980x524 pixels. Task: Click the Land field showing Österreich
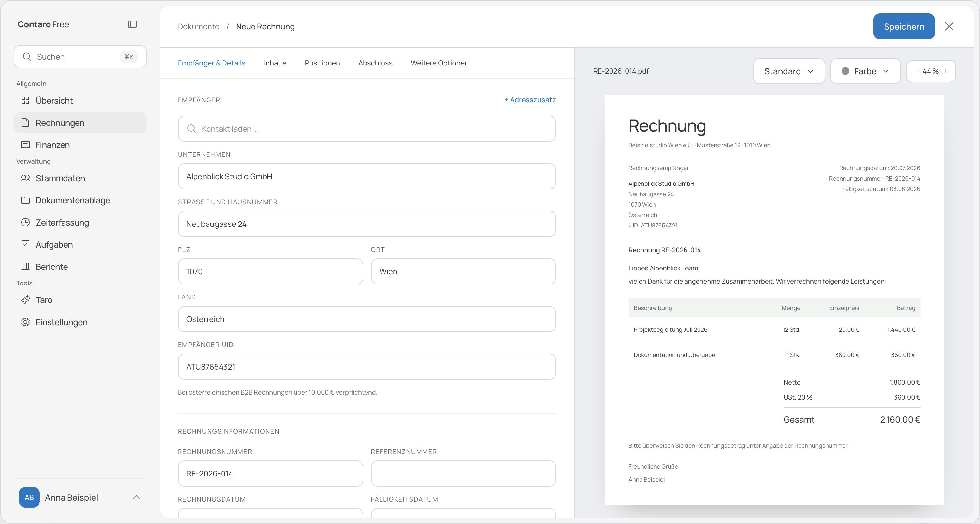(367, 319)
